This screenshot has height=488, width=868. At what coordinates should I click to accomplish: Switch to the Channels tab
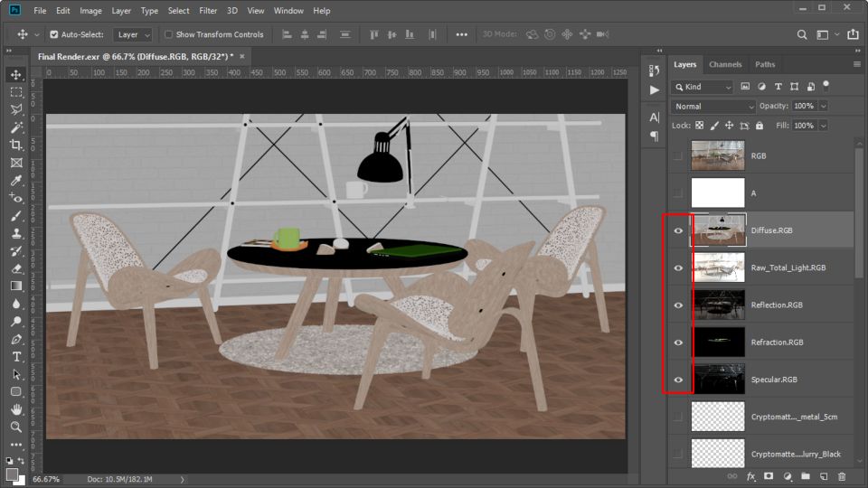[725, 65]
